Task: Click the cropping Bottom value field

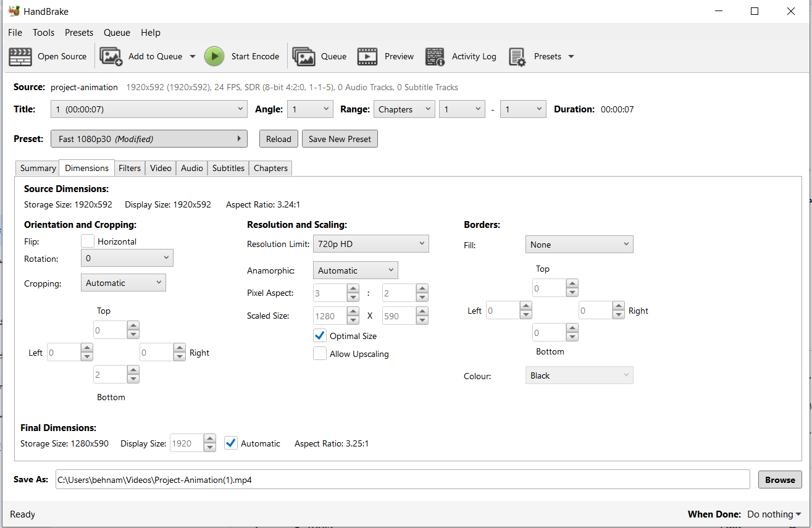Action: 111,374
